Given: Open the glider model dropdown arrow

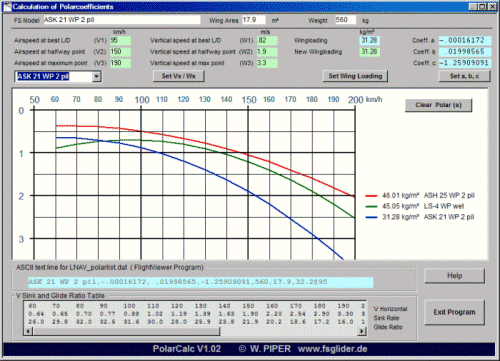Looking at the screenshot, I should pyautogui.click(x=96, y=77).
